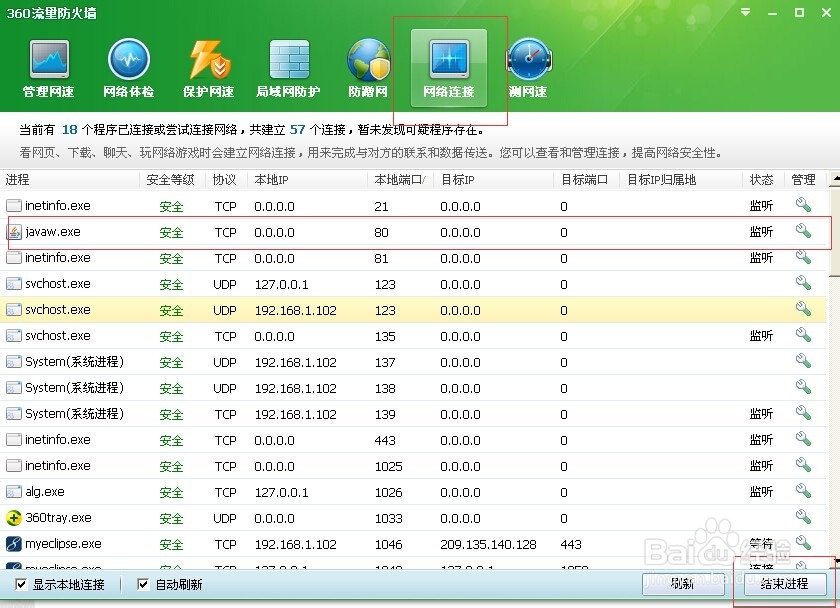Open the 测网速 speedometer tool
This screenshot has height=608, width=840.
click(528, 68)
